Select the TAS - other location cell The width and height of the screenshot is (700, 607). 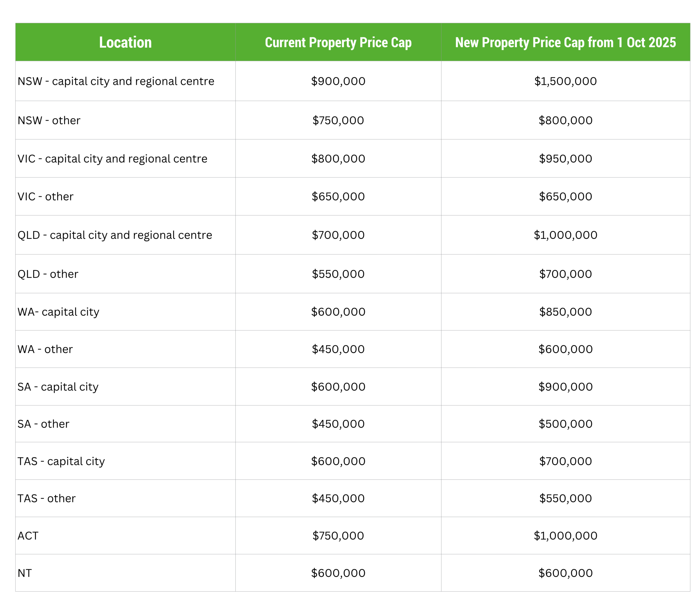click(46, 499)
